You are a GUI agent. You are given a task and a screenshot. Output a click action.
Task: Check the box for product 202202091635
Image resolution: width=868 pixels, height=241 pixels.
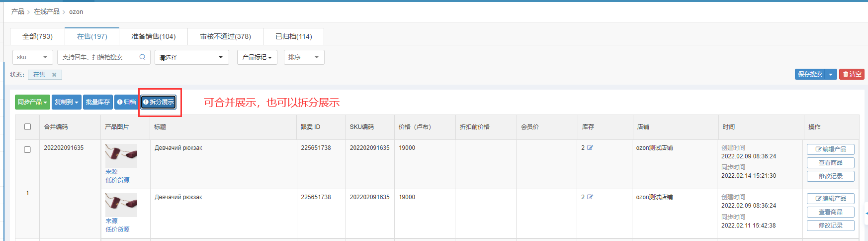(27, 150)
